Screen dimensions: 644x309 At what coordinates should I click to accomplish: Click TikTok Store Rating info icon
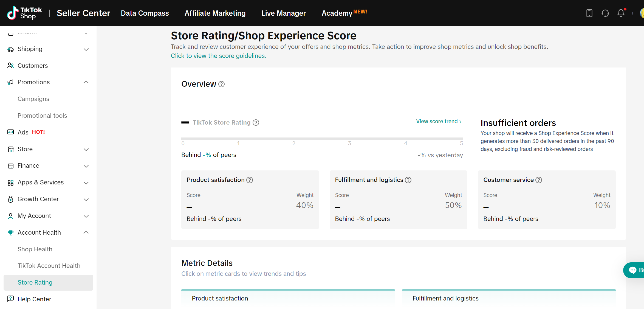click(x=256, y=123)
